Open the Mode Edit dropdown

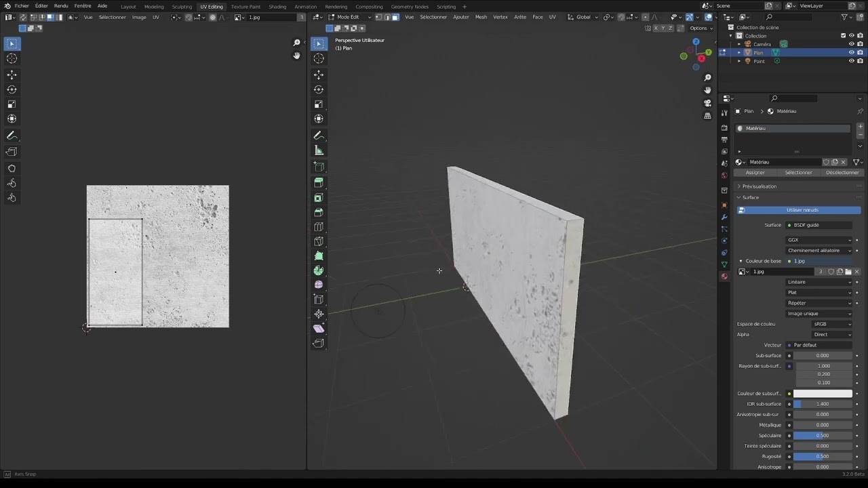(x=350, y=17)
